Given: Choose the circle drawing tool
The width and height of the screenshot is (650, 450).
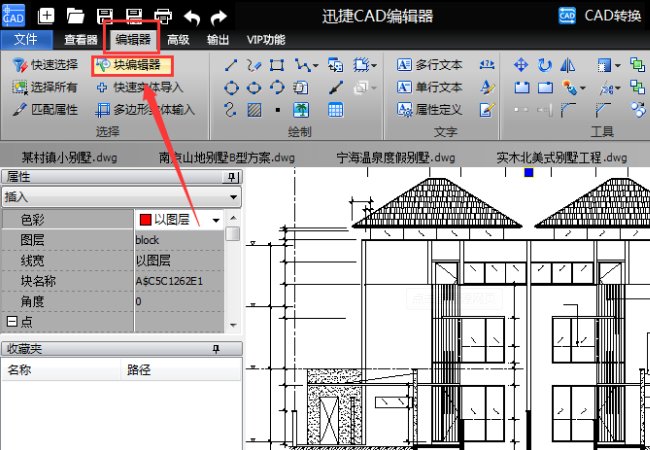Looking at the screenshot, I should (x=231, y=87).
